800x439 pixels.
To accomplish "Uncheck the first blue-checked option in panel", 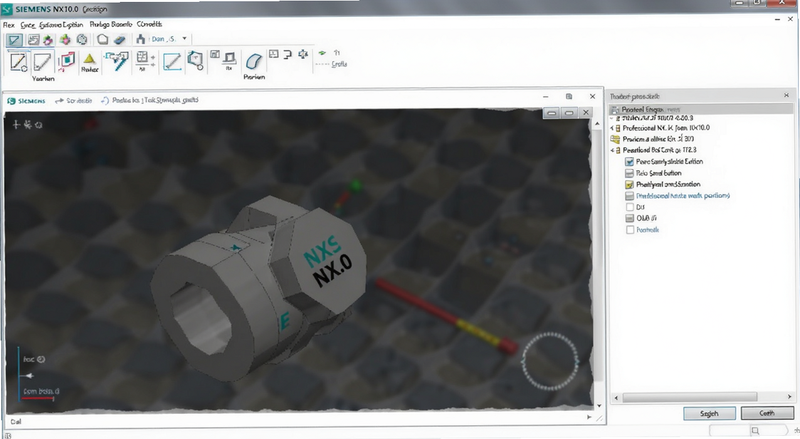I will pyautogui.click(x=630, y=161).
